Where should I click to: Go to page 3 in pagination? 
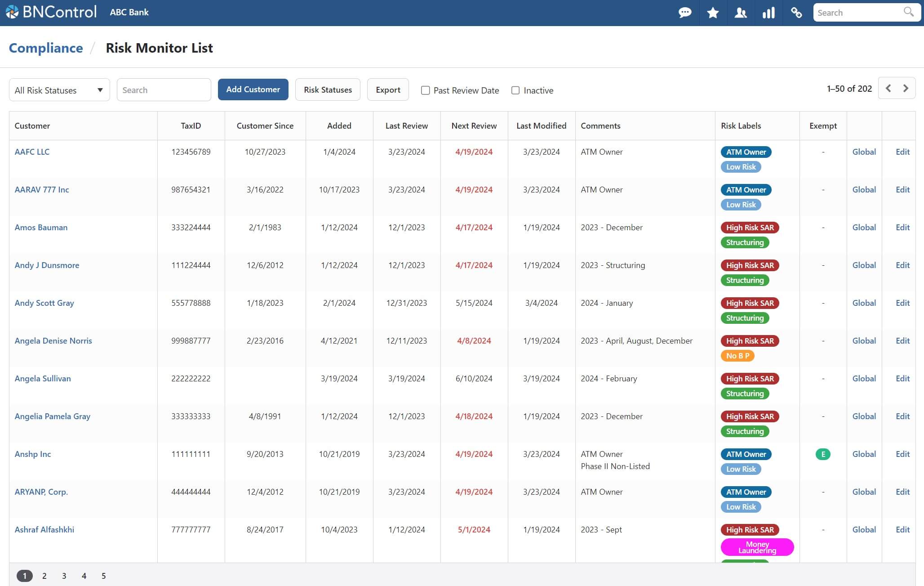tap(64, 576)
